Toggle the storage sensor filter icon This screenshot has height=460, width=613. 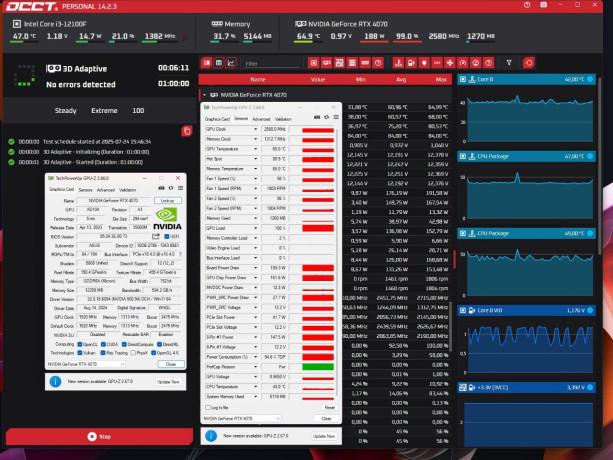coord(352,63)
